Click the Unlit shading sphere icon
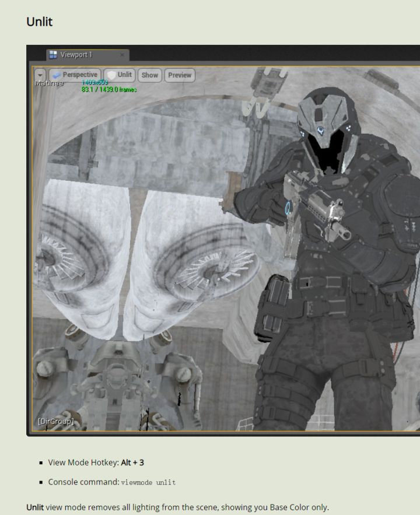 pos(111,75)
